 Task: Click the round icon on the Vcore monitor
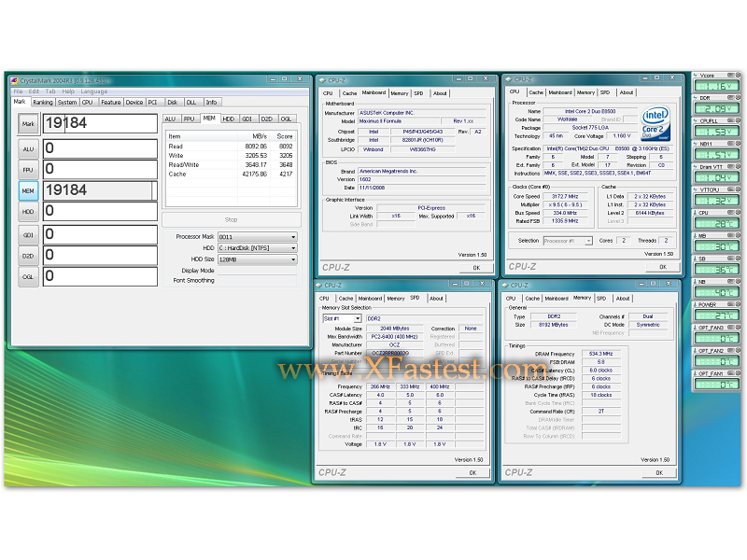click(x=738, y=76)
